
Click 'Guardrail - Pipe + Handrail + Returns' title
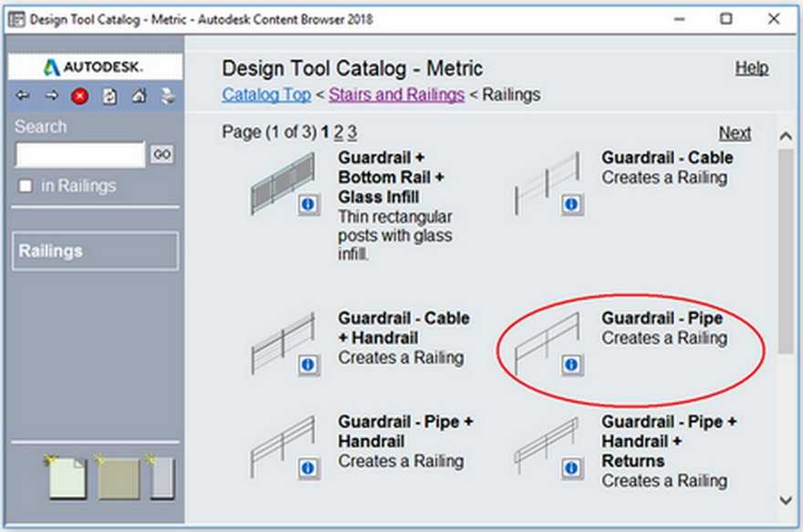[669, 441]
